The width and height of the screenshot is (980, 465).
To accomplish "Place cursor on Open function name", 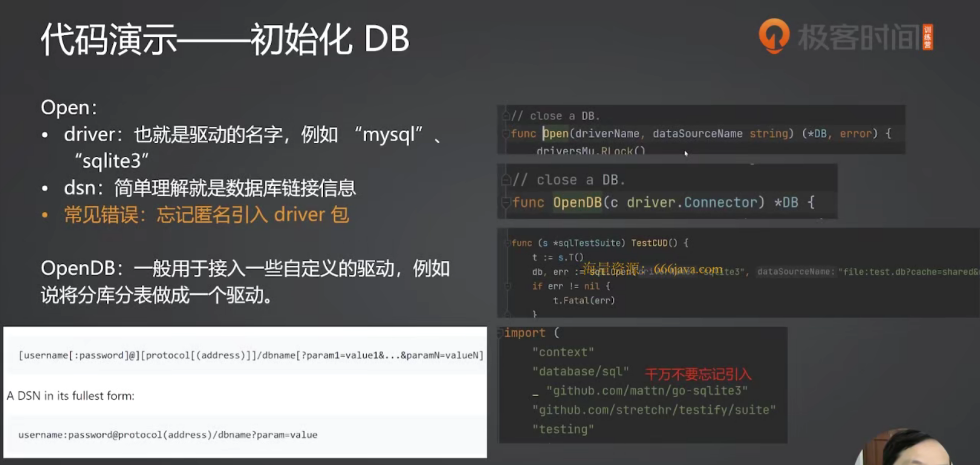I will pos(556,133).
